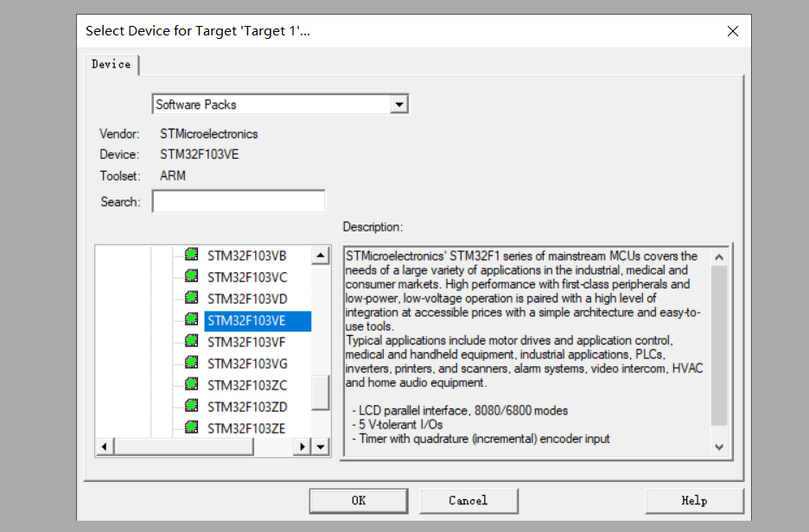Open Help for device selection
Viewport: 809px width, 532px height.
tap(694, 501)
